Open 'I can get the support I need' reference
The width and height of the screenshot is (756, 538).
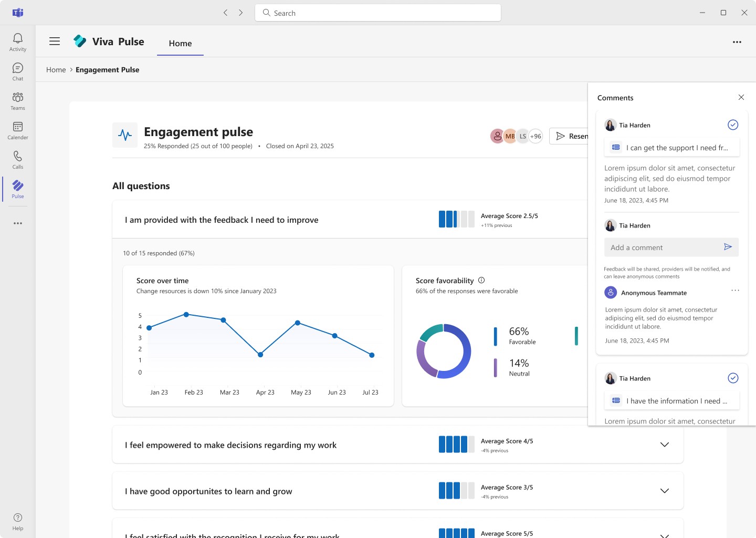pos(672,148)
